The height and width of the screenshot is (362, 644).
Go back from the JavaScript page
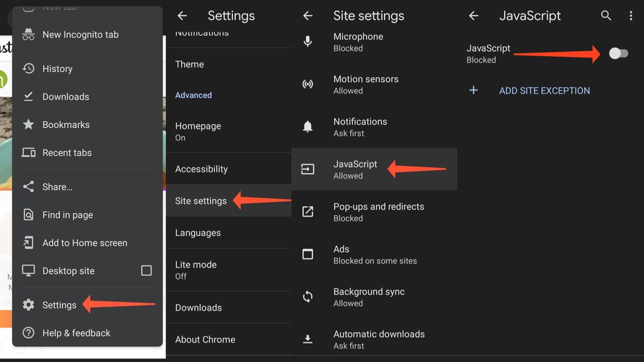point(474,15)
